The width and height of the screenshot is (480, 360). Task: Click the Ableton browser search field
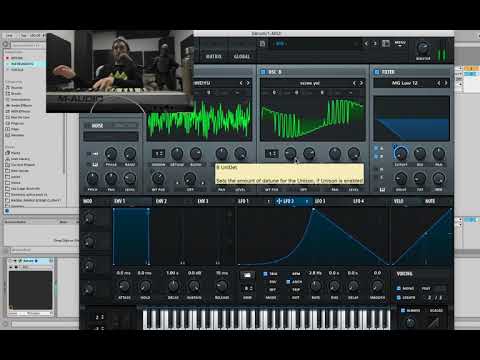click(27, 45)
